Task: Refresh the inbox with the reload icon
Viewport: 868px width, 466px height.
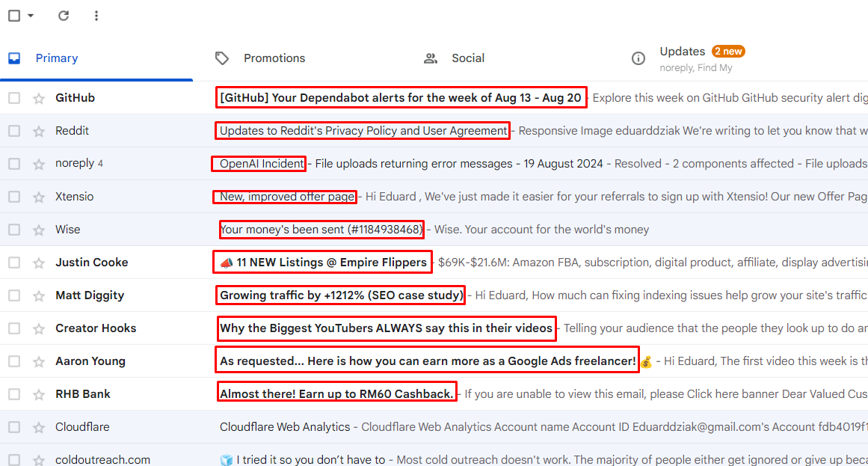Action: coord(64,16)
